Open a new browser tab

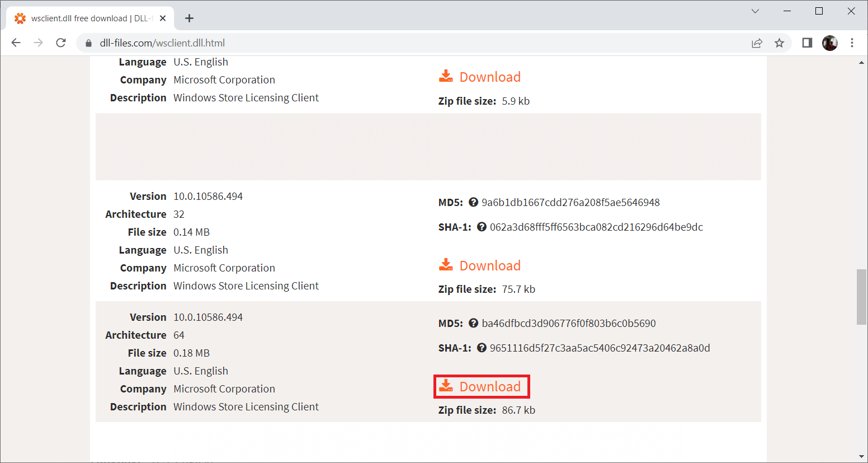[190, 18]
